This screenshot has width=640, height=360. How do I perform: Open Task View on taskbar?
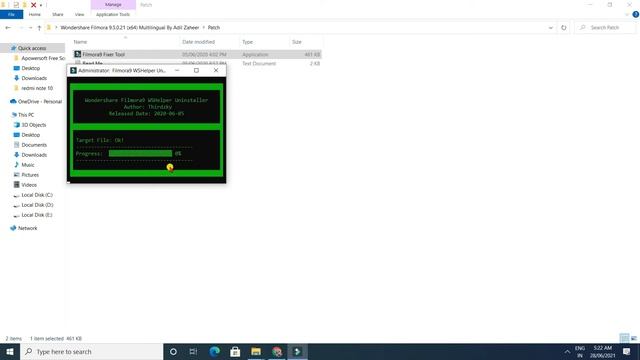[193, 351]
